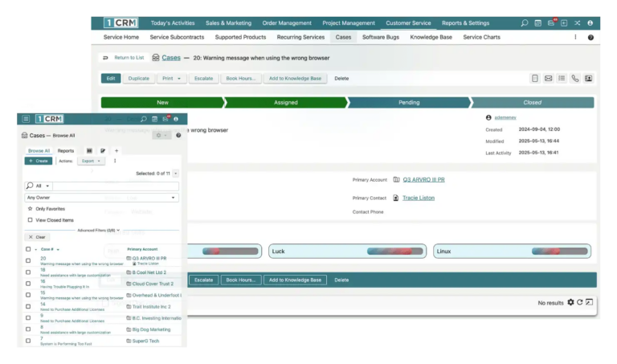This screenshot has width=617, height=364.
Task: Click the note document icon in case toolbar
Action: [535, 78]
